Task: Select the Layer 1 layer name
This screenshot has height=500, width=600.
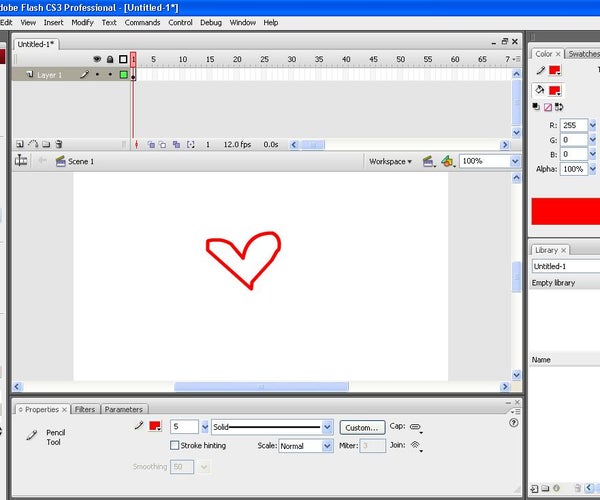Action: tap(49, 75)
